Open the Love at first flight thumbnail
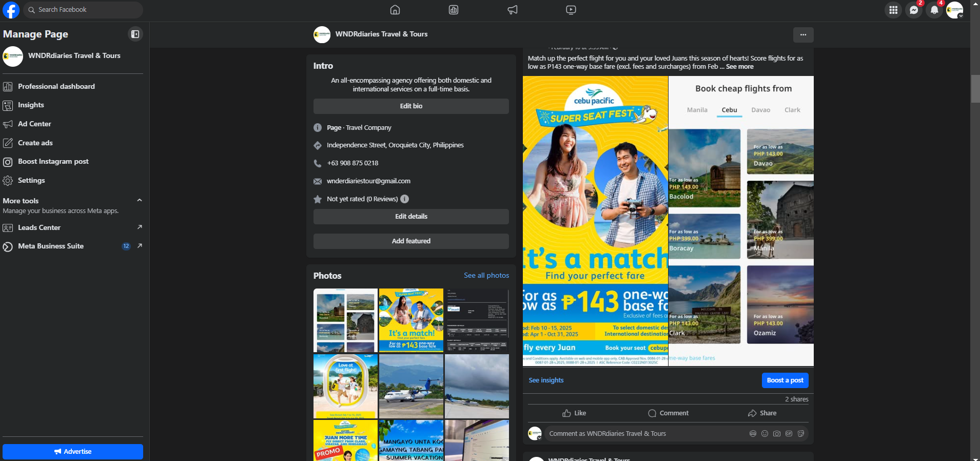Viewport: 980px width, 461px height. click(345, 386)
